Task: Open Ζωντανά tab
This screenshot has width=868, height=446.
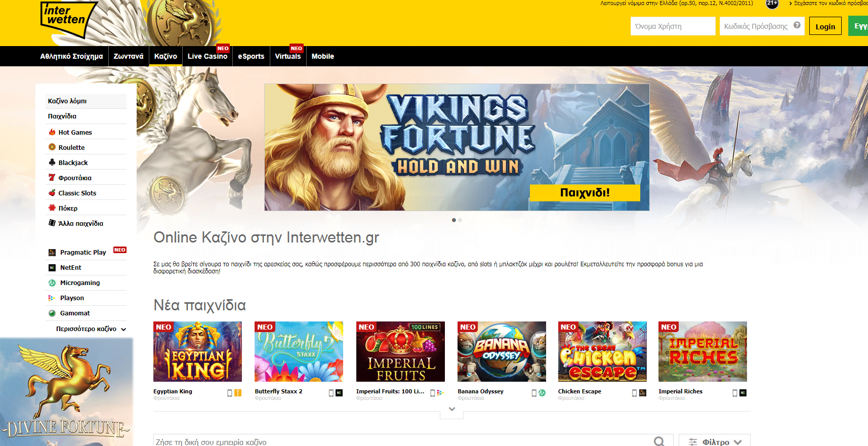Action: [x=129, y=56]
